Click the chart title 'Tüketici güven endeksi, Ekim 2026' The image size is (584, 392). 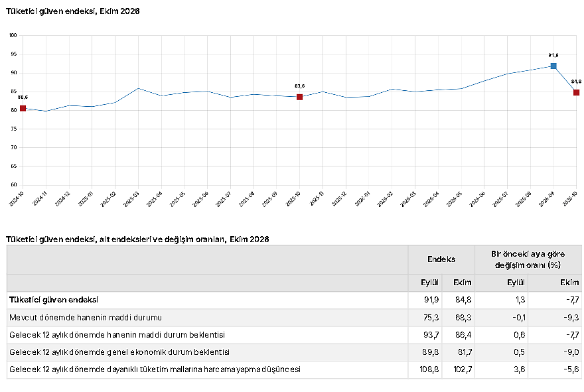point(72,11)
